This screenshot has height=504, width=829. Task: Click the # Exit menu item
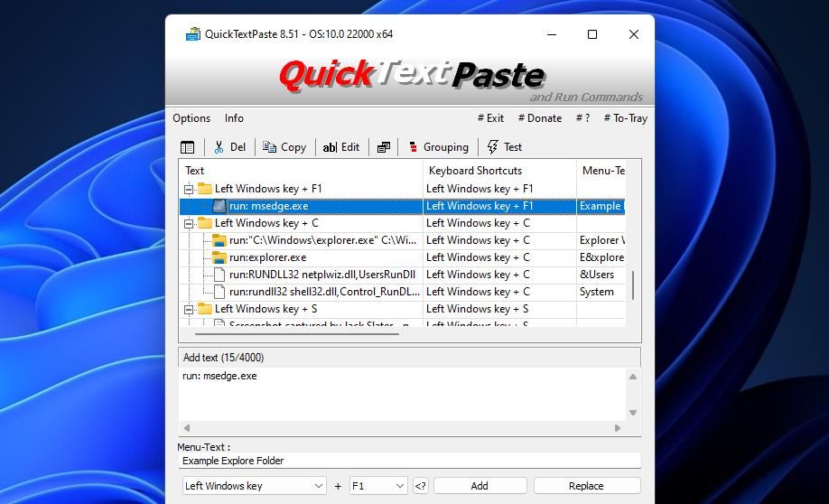tap(490, 118)
